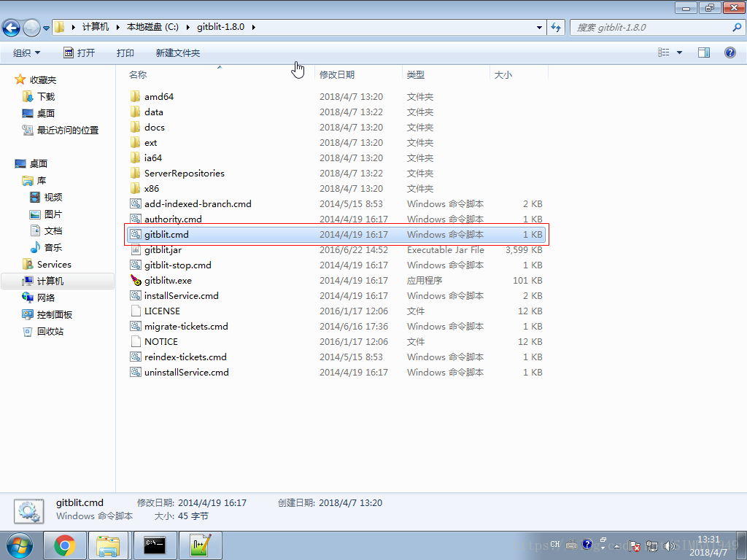Click the Back navigation arrow button
The image size is (747, 560).
12,28
